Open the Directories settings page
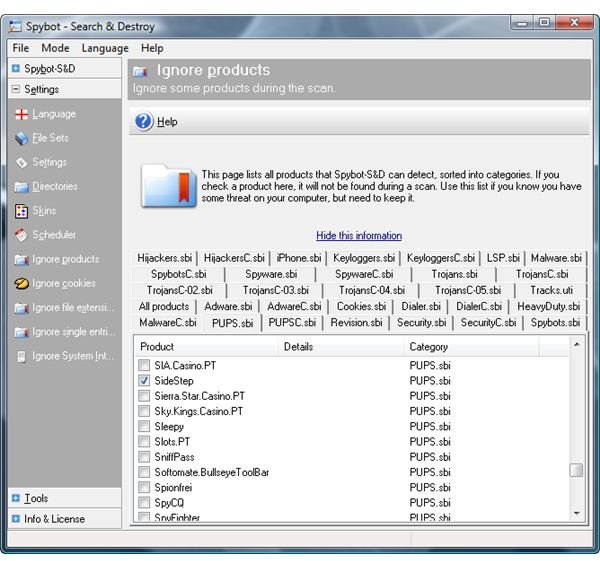600x561 pixels. (x=55, y=186)
